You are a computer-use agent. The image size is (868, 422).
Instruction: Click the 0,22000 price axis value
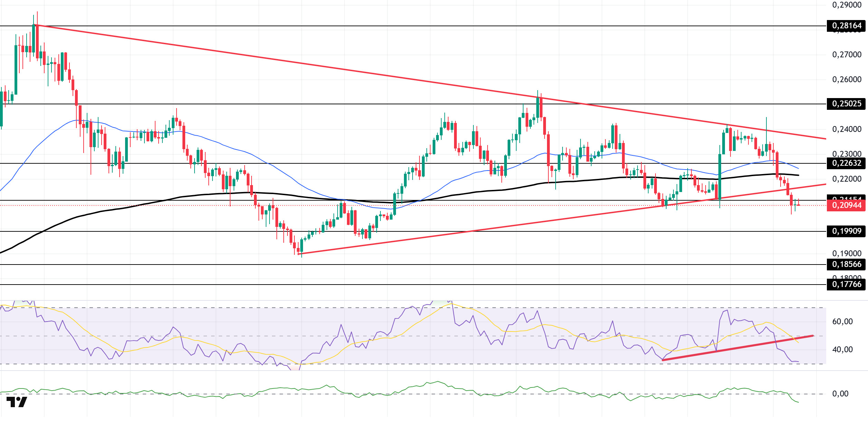coord(847,179)
